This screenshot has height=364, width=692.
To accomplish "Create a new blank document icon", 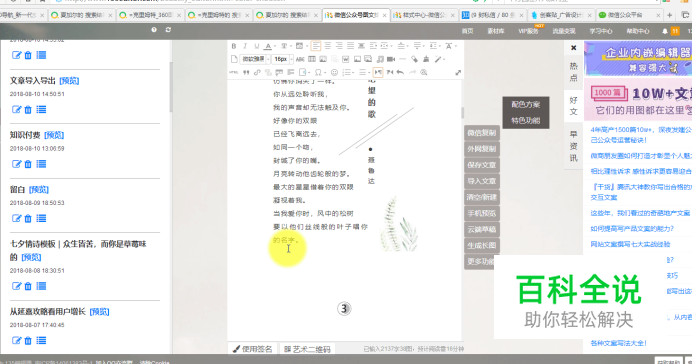I will [234, 59].
